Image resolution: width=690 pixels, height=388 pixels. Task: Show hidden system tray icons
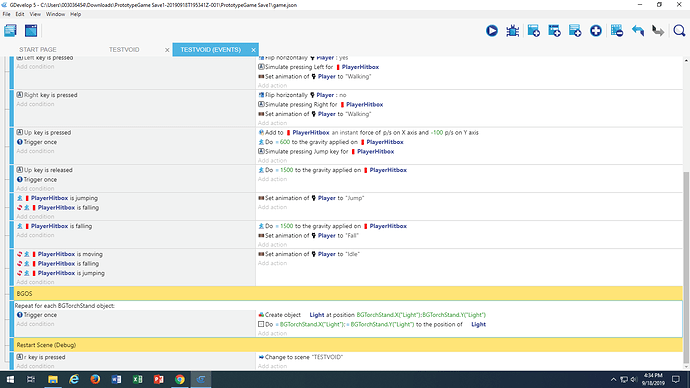(613, 379)
